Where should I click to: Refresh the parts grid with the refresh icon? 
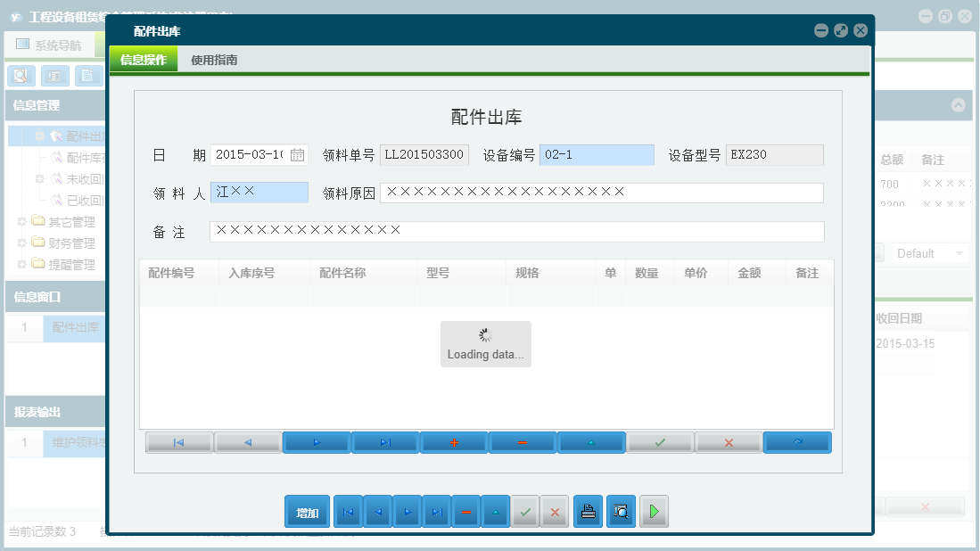[797, 442]
